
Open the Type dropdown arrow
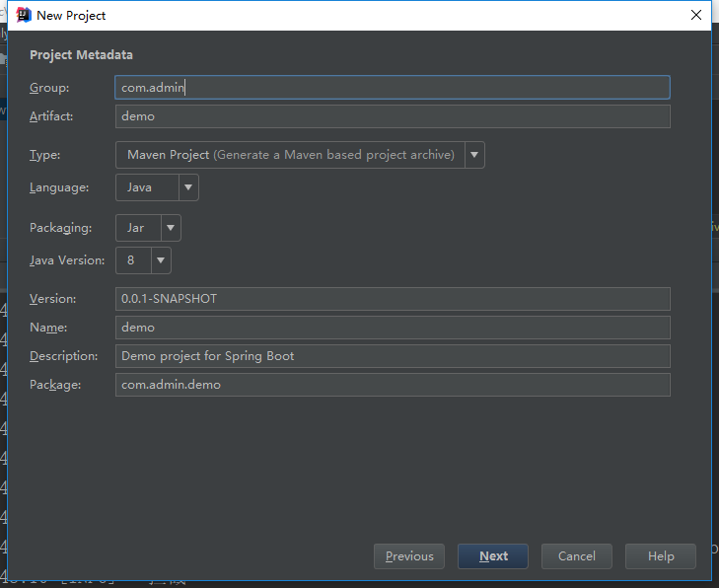tap(474, 155)
